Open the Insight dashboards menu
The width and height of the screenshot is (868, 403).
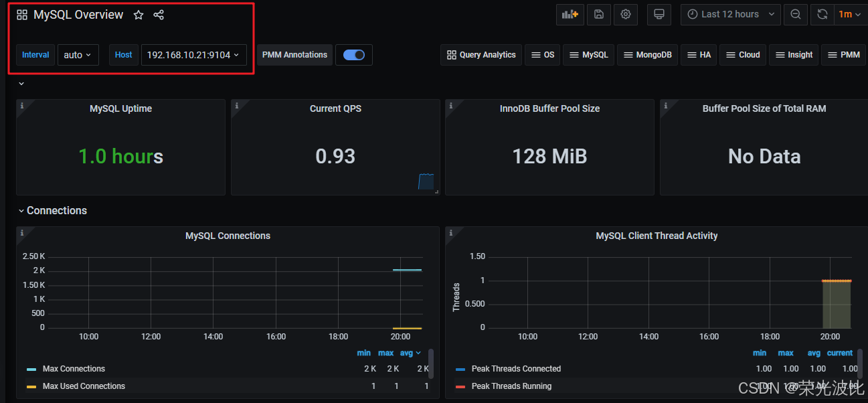(794, 55)
